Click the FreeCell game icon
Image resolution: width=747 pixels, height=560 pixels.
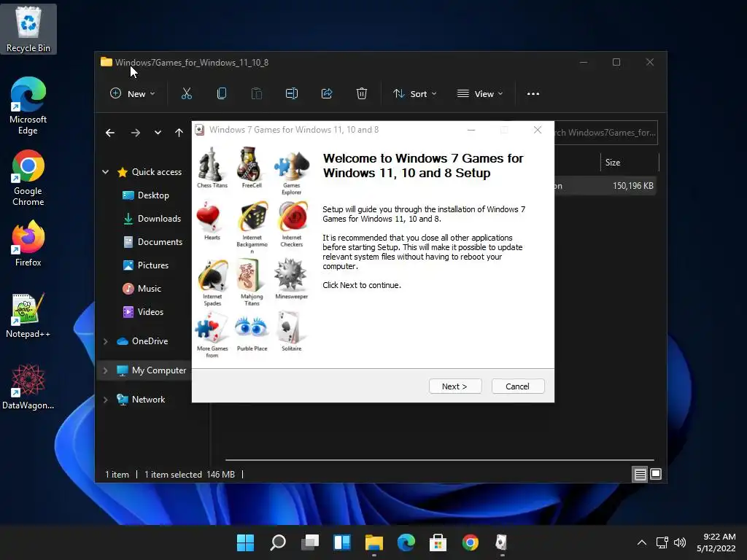click(x=249, y=163)
